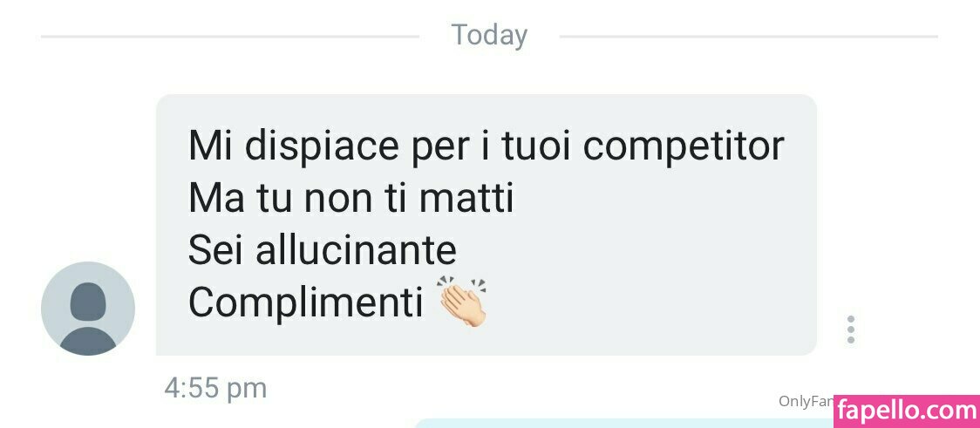
Task: Click the word "competitor" in the message
Action: [x=684, y=147]
